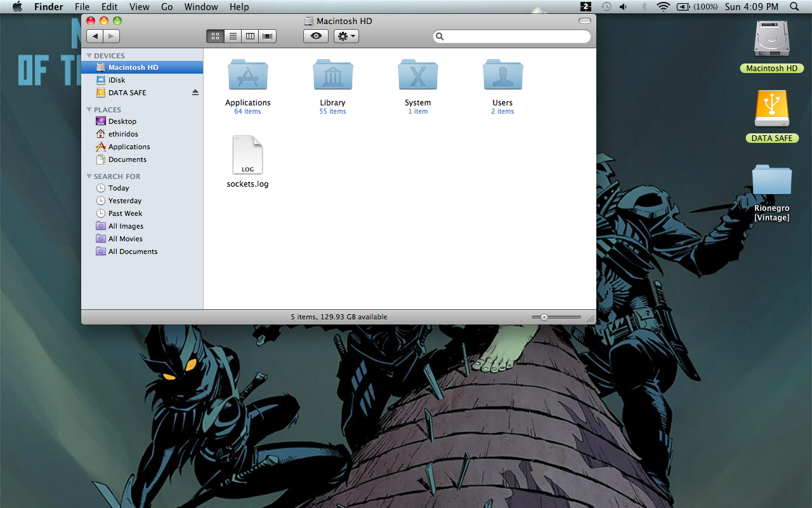Toggle the toolbar with the pill button
Viewport: 812px width, 508px height.
(584, 21)
